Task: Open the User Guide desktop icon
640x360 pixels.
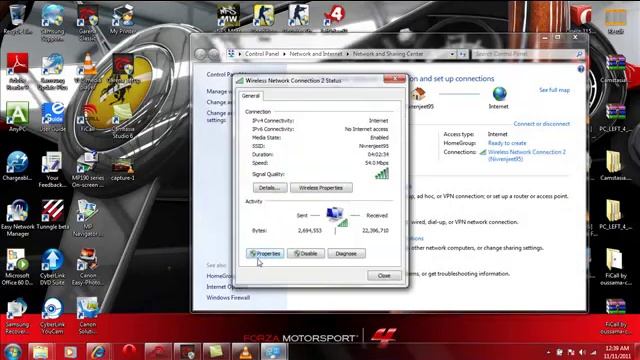Action: [x=53, y=117]
